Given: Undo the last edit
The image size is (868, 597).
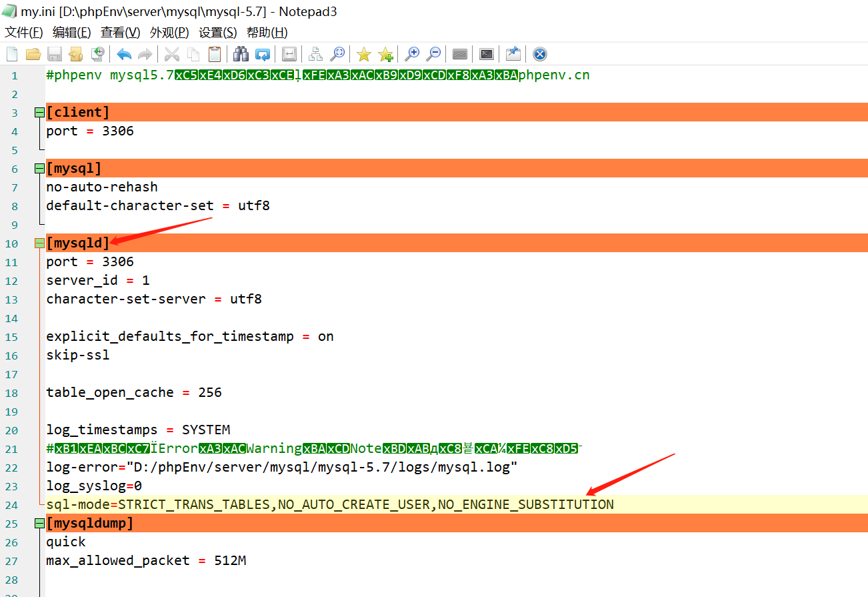Looking at the screenshot, I should click(123, 54).
